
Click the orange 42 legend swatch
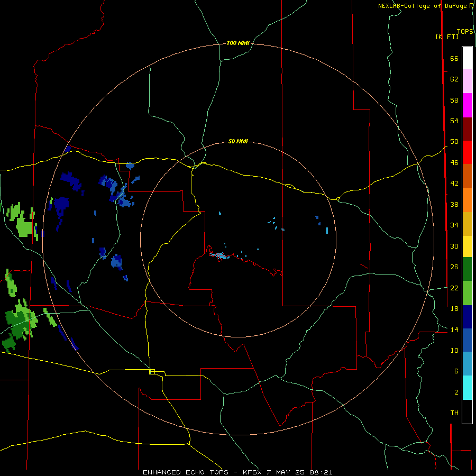pyautogui.click(x=467, y=200)
